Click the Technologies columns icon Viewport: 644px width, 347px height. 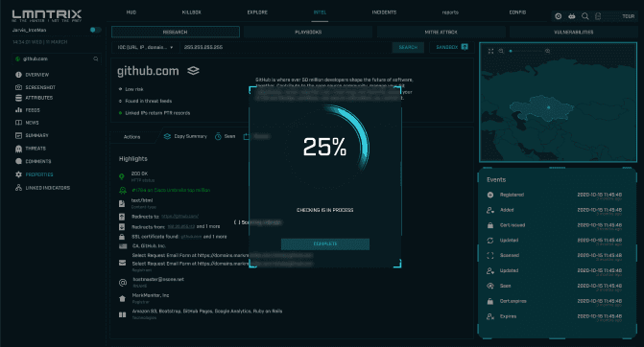pyautogui.click(x=123, y=314)
